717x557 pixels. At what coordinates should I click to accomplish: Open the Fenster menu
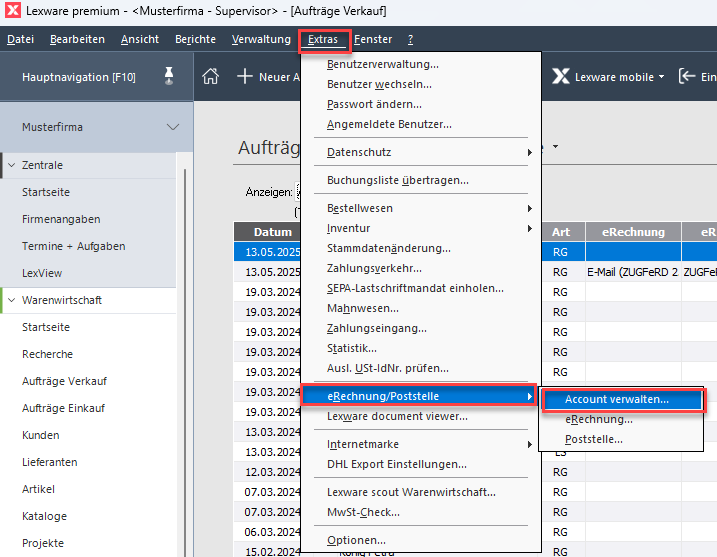[x=373, y=39]
